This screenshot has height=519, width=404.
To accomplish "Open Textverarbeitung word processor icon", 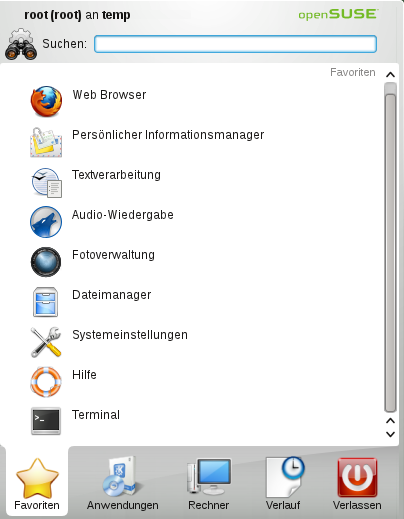I will 47,182.
